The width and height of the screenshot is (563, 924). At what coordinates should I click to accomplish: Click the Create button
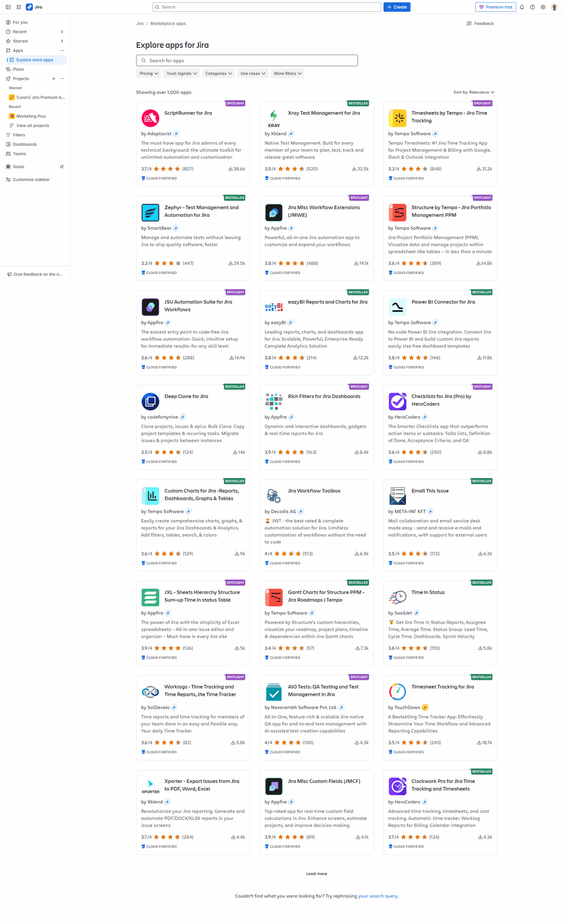coord(397,7)
